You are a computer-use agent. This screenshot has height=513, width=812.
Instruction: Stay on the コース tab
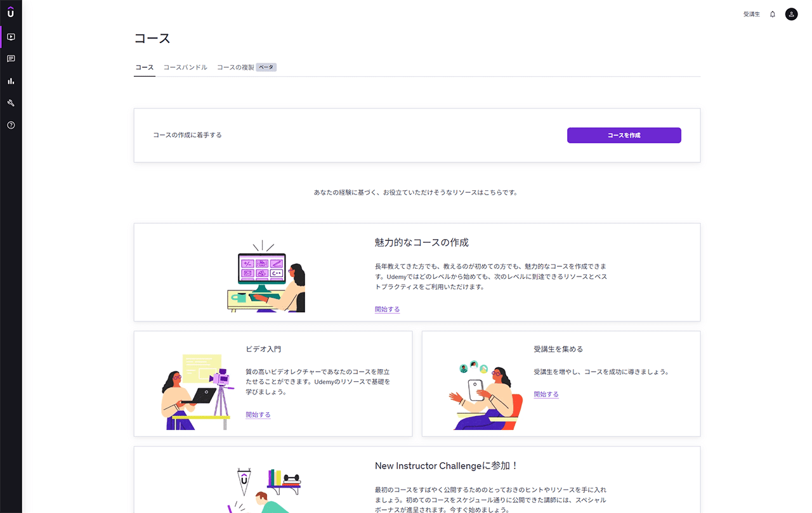click(x=144, y=67)
